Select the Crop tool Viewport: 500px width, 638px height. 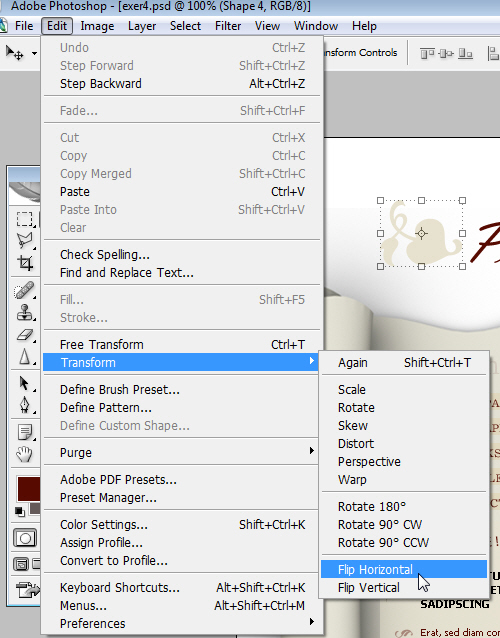point(25,263)
